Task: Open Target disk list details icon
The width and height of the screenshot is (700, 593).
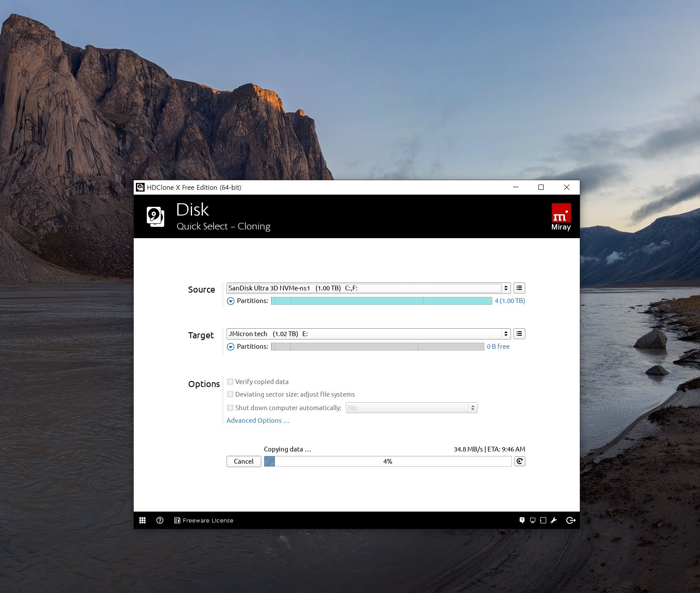Action: click(519, 334)
